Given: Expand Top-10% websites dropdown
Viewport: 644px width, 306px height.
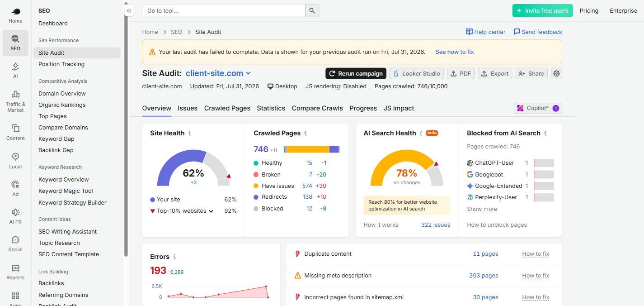Looking at the screenshot, I should point(211,211).
